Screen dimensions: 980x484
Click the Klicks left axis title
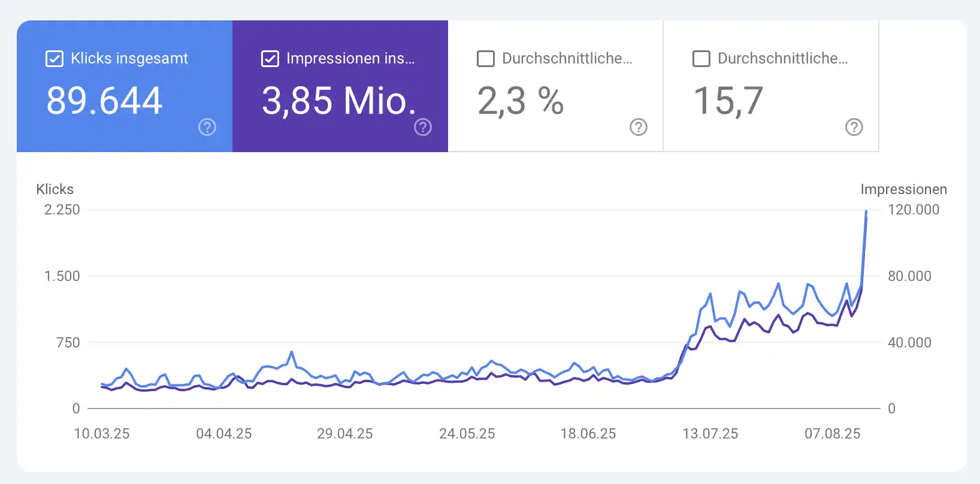55,189
